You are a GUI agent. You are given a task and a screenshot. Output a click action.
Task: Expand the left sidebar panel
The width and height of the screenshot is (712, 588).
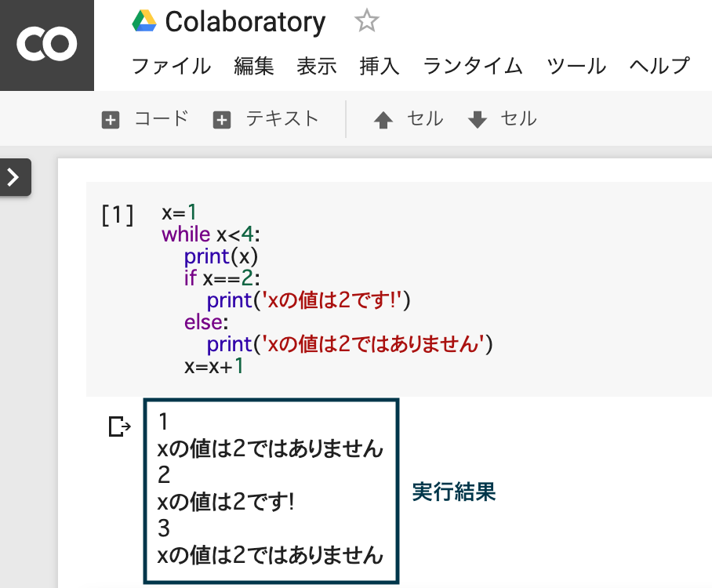(13, 178)
